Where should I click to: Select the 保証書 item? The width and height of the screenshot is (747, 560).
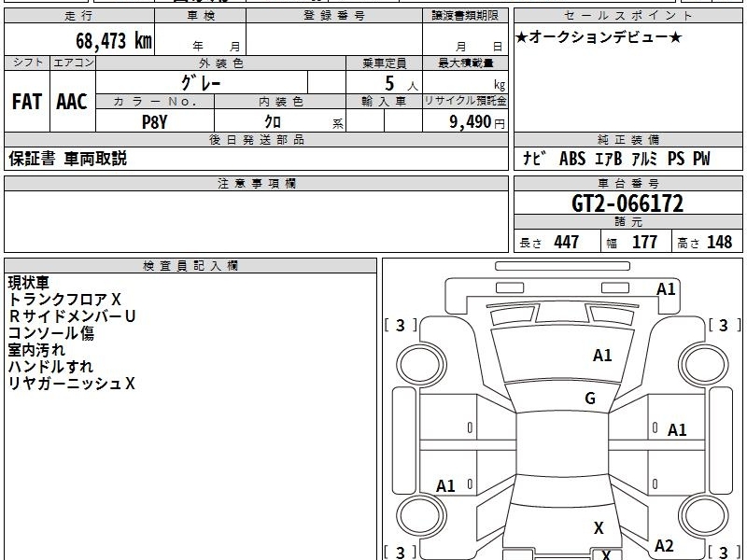32,159
